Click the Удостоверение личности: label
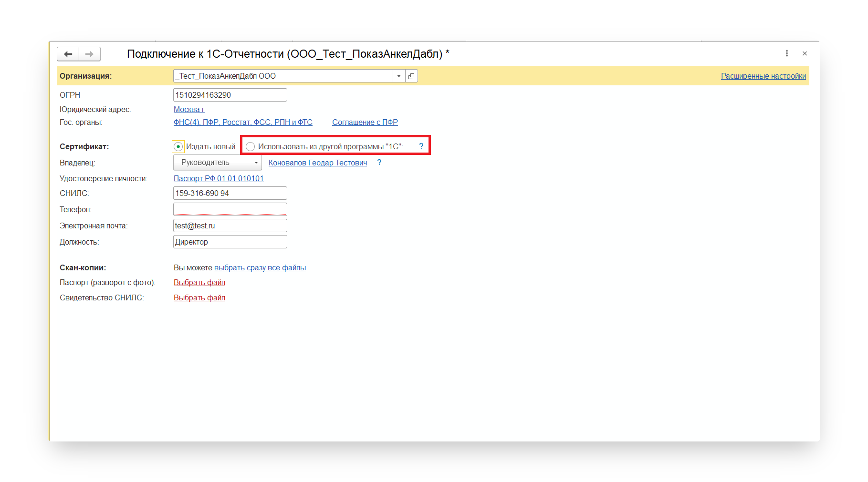 [x=104, y=179]
